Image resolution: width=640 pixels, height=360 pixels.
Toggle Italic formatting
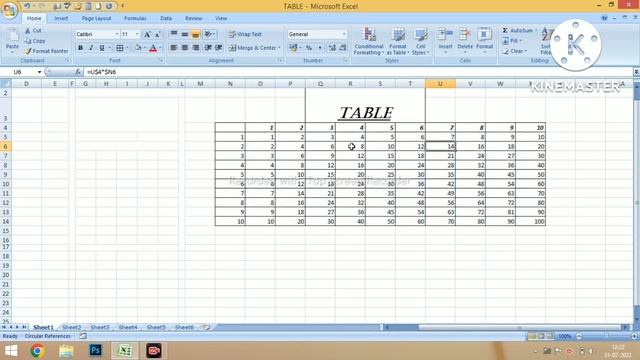[x=91, y=48]
